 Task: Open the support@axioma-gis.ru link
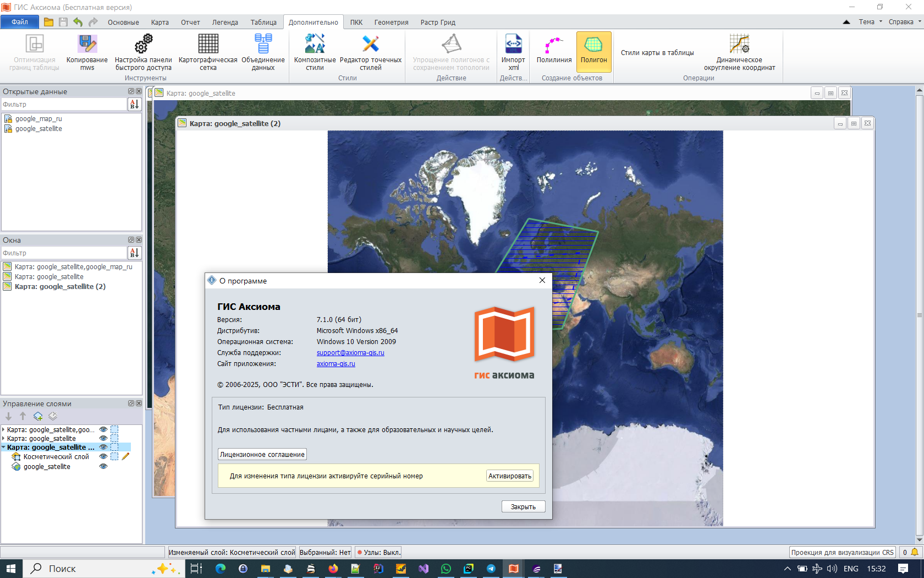point(350,353)
